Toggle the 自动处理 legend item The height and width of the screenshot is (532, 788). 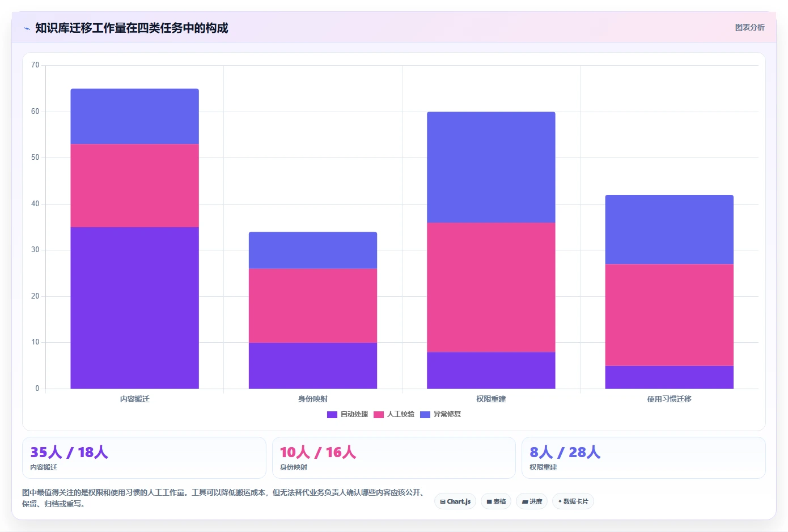pyautogui.click(x=348, y=414)
